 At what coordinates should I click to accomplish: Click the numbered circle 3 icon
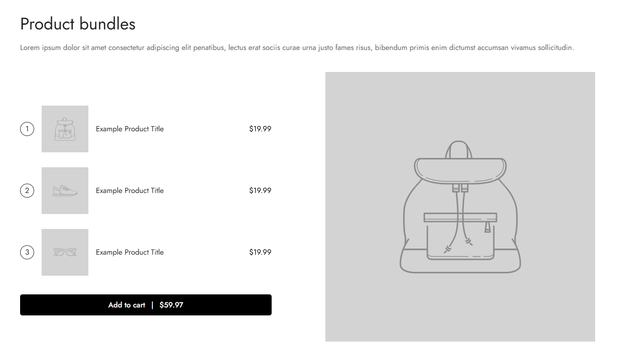pos(27,252)
